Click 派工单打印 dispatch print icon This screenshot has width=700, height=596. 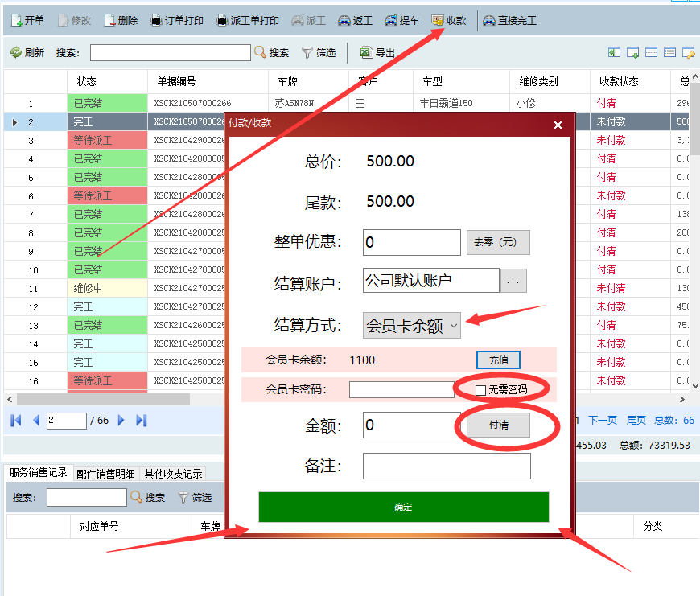222,21
